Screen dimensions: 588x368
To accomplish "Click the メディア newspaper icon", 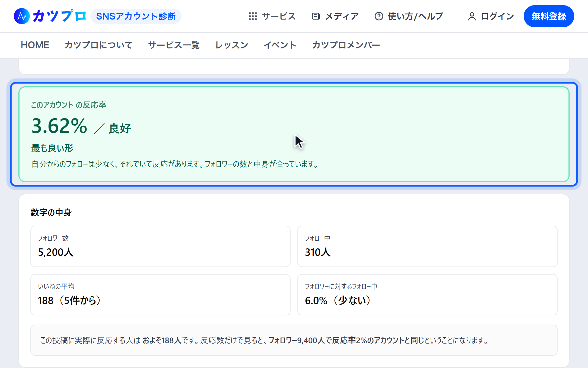I will (x=316, y=16).
